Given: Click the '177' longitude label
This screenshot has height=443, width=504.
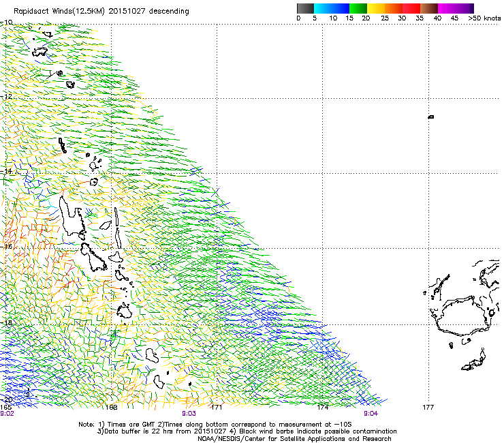Looking at the screenshot, I should point(428,407).
